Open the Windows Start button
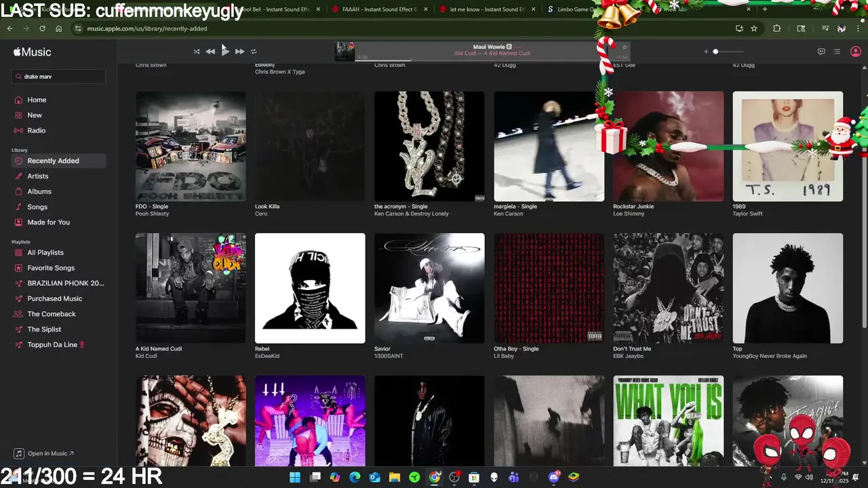 click(295, 477)
